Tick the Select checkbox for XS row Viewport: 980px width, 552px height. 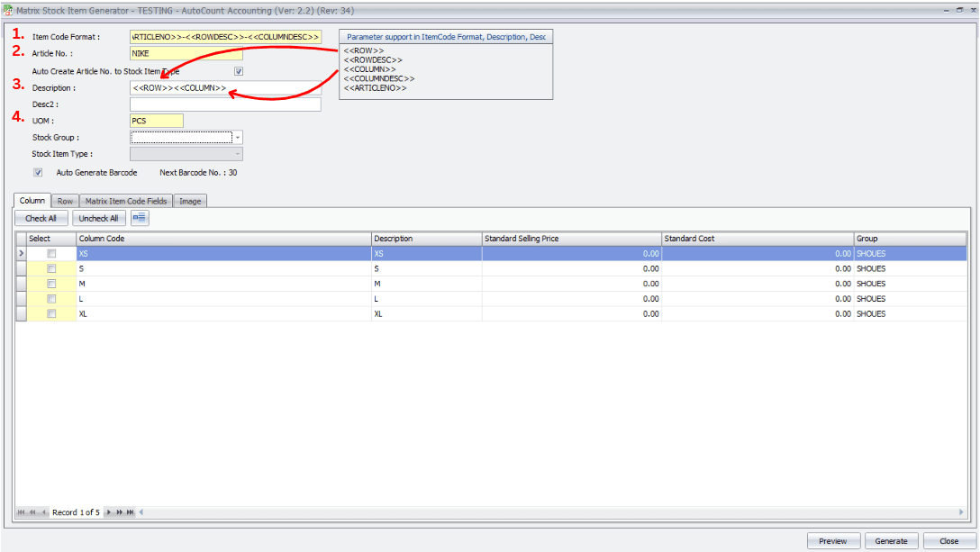(51, 254)
